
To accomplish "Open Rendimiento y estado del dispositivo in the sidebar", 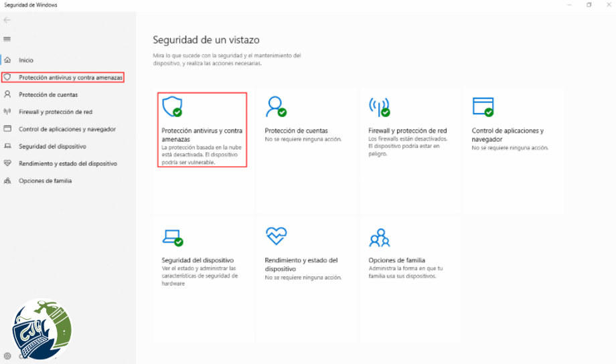I will [x=68, y=164].
